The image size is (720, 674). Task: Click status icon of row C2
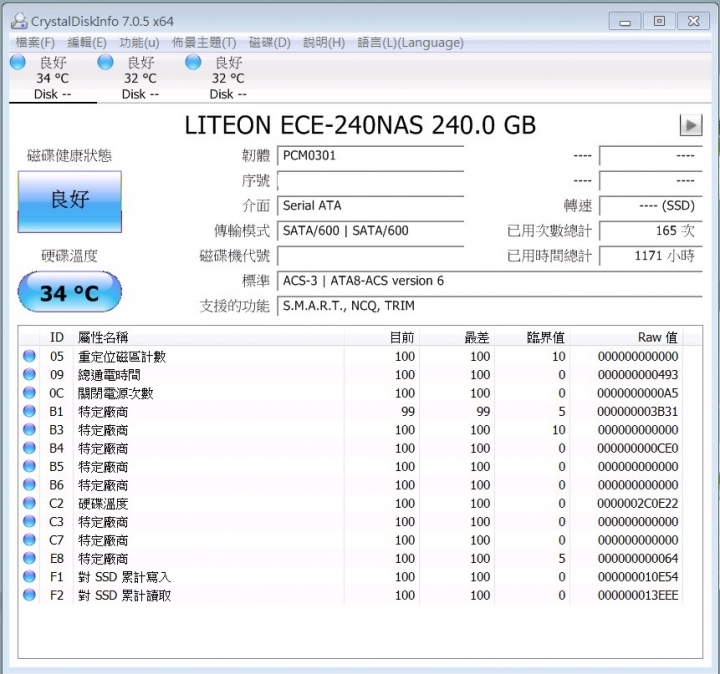[29, 503]
